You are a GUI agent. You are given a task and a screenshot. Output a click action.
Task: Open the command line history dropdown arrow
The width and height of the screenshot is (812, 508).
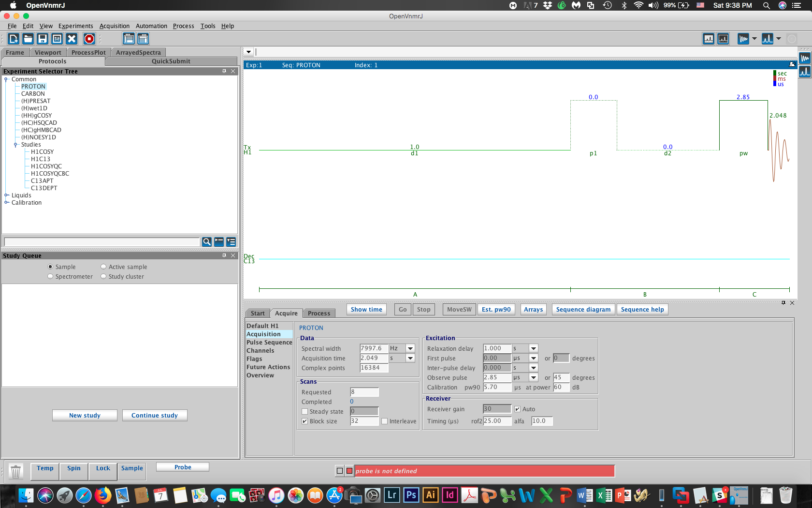248,52
